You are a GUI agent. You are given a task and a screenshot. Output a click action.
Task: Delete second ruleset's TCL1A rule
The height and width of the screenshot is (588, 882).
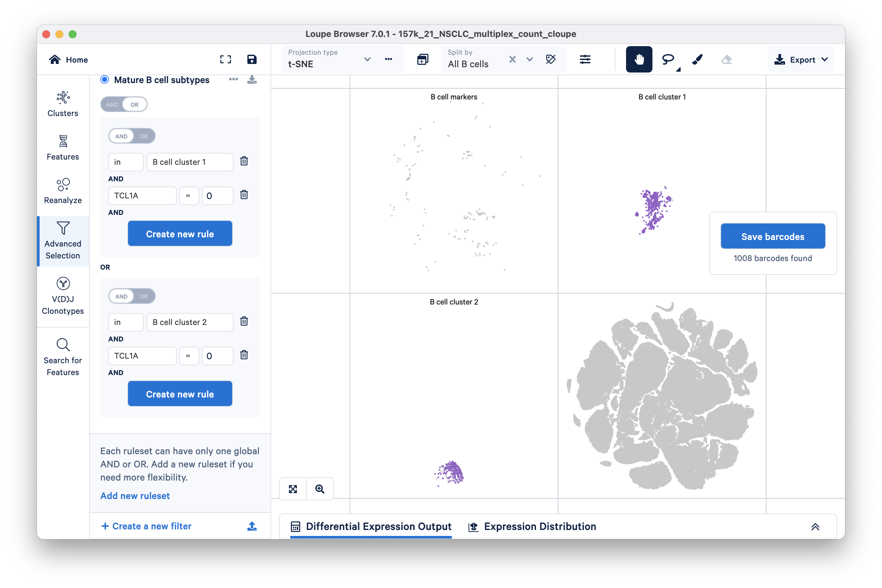click(x=244, y=355)
